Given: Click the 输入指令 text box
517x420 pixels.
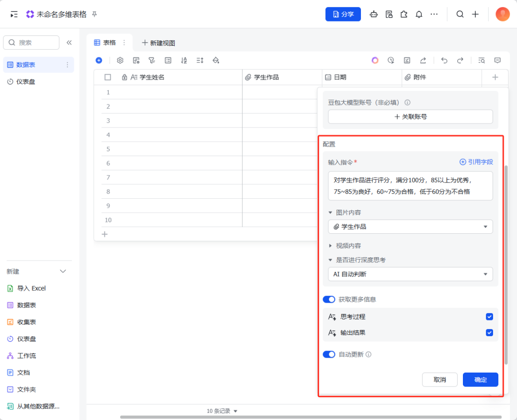Looking at the screenshot, I should (x=410, y=186).
